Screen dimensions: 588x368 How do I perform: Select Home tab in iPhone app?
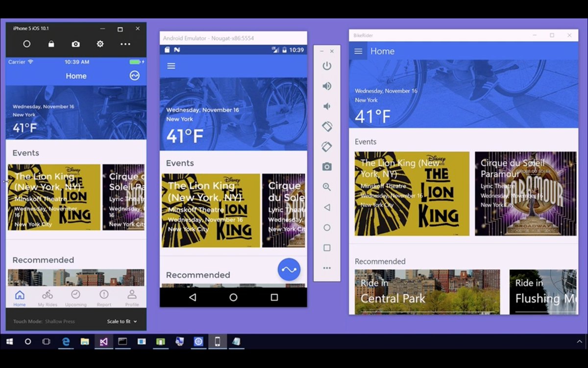click(x=20, y=298)
